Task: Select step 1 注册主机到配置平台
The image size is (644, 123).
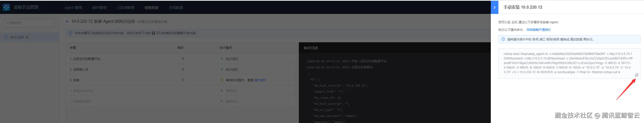Action: [181, 59]
